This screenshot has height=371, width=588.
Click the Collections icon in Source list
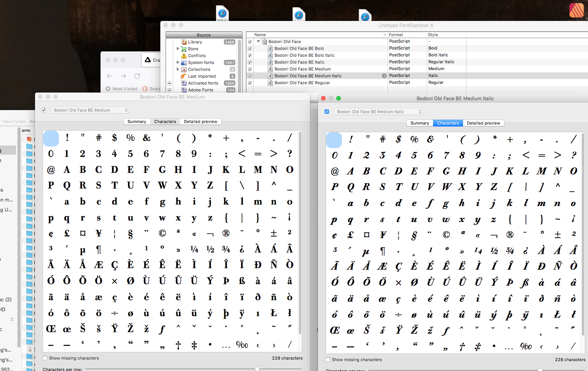(x=184, y=69)
